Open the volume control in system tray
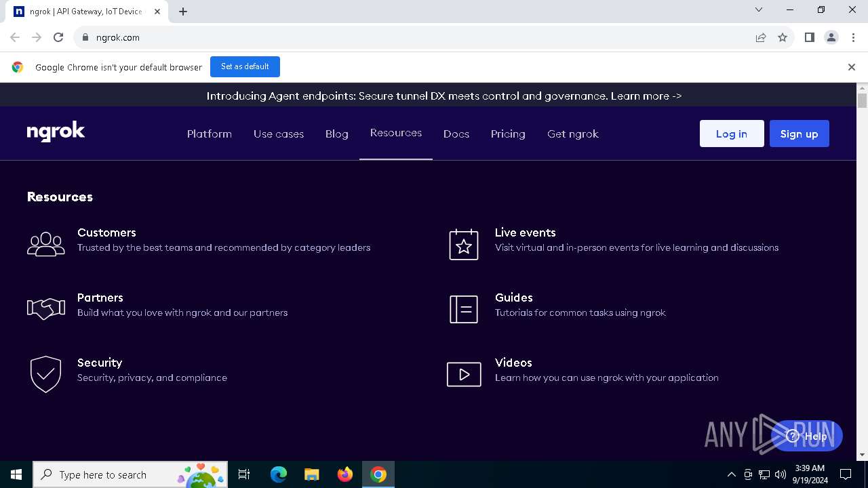 [x=781, y=474]
